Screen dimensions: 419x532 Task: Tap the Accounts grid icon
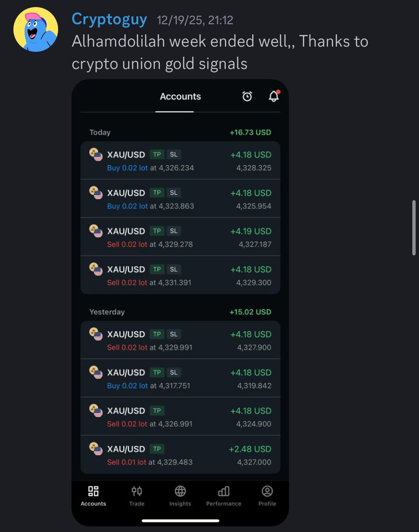pyautogui.click(x=93, y=491)
